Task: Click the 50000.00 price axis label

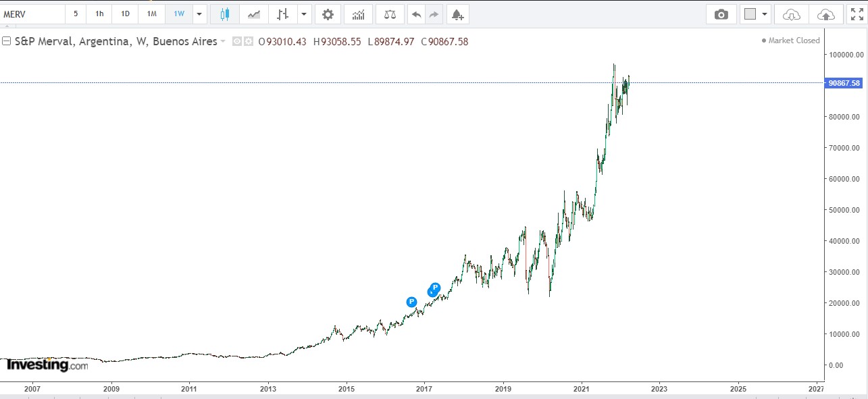Action: [845, 210]
